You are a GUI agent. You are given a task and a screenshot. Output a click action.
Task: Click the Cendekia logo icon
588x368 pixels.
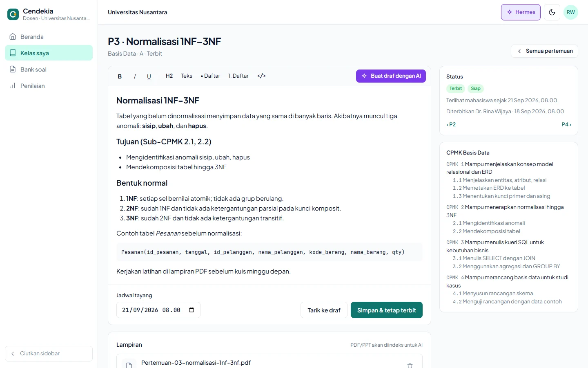[x=13, y=15]
